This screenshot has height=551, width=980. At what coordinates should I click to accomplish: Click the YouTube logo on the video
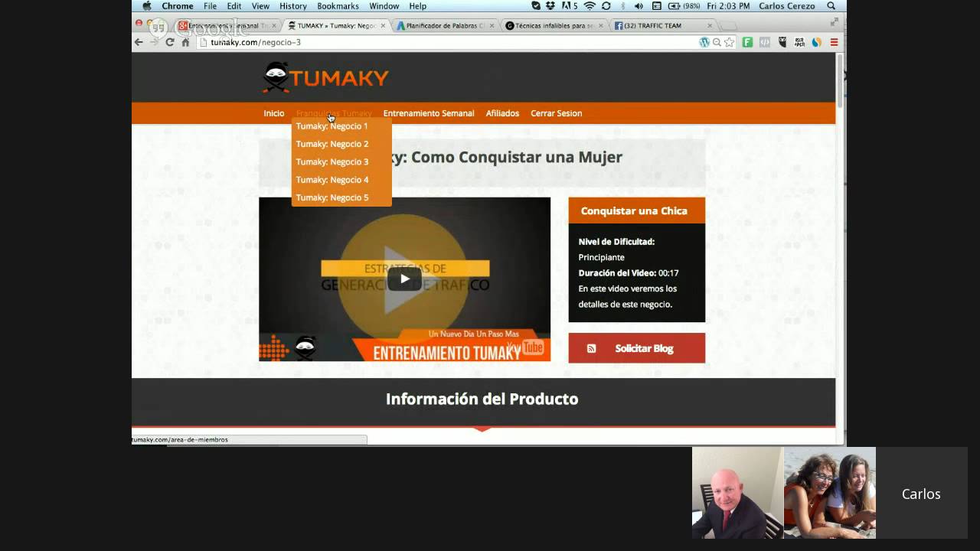(x=525, y=347)
